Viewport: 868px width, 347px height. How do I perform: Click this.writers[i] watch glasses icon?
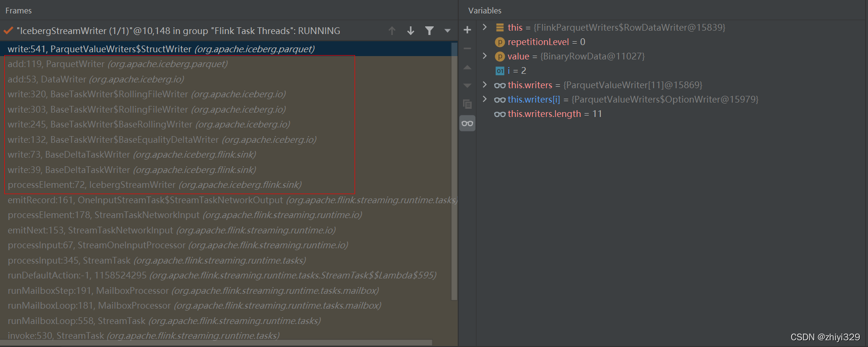pyautogui.click(x=500, y=100)
